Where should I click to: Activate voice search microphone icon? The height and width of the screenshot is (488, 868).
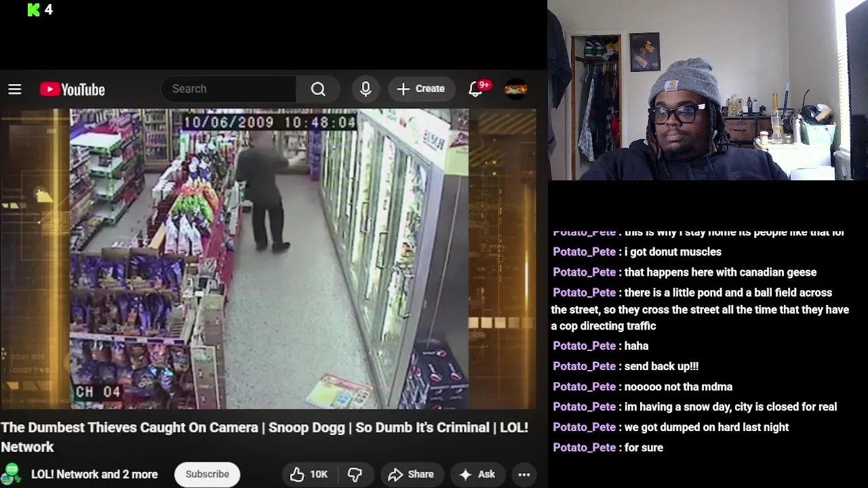pos(366,89)
